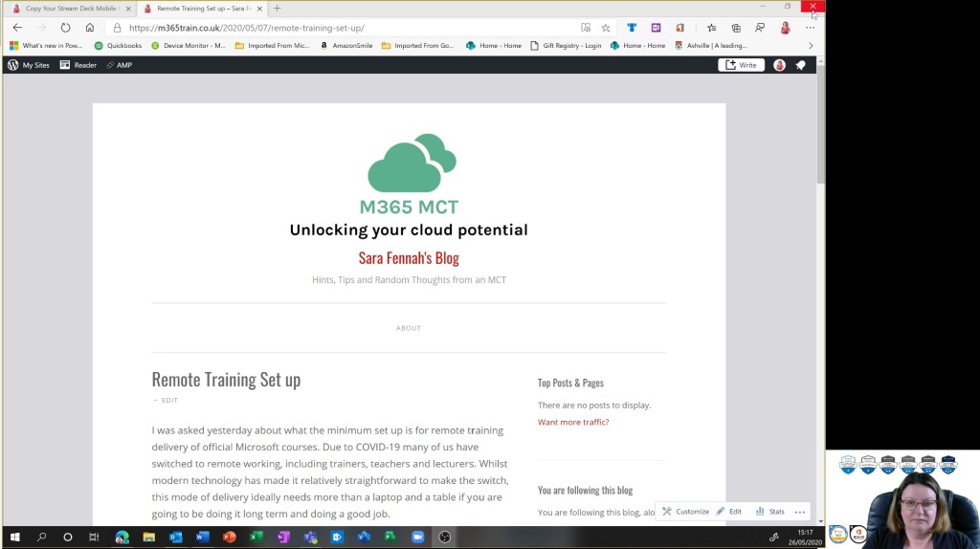Open WordPress notifications bell
980x549 pixels.
(x=801, y=65)
